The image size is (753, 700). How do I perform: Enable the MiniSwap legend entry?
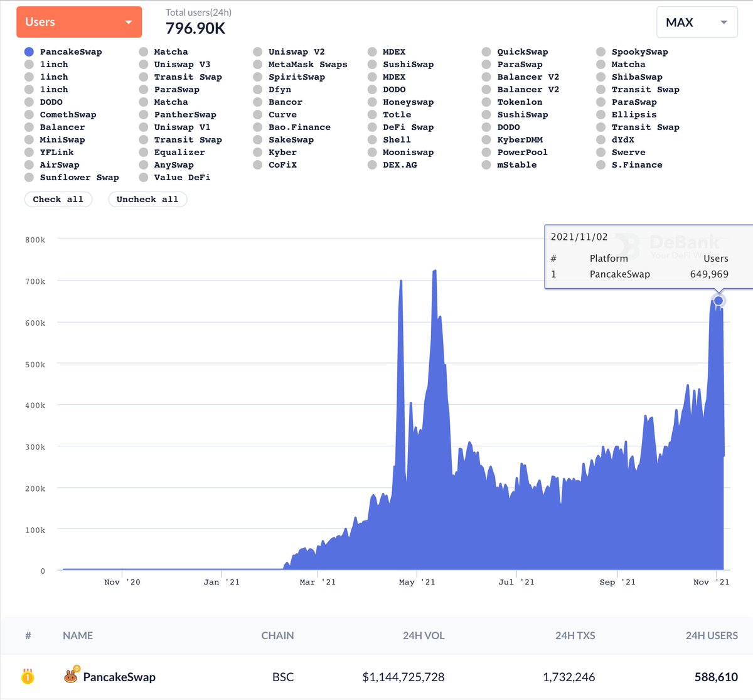coord(55,140)
